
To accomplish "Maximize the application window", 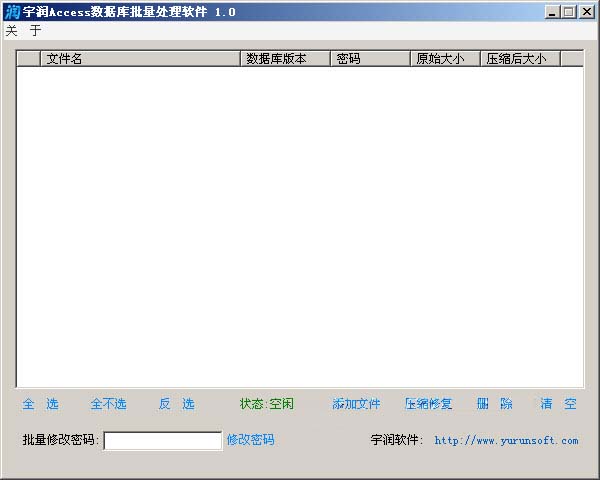I will (x=569, y=11).
